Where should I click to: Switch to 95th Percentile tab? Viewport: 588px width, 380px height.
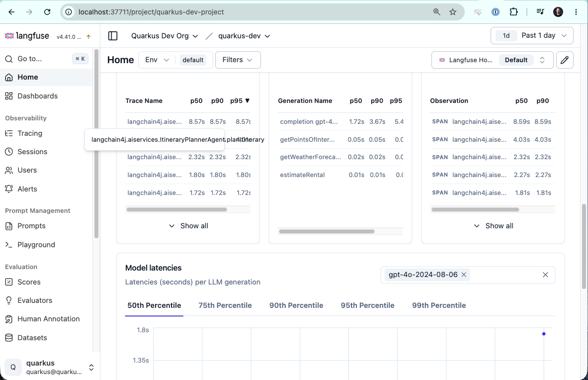(367, 306)
